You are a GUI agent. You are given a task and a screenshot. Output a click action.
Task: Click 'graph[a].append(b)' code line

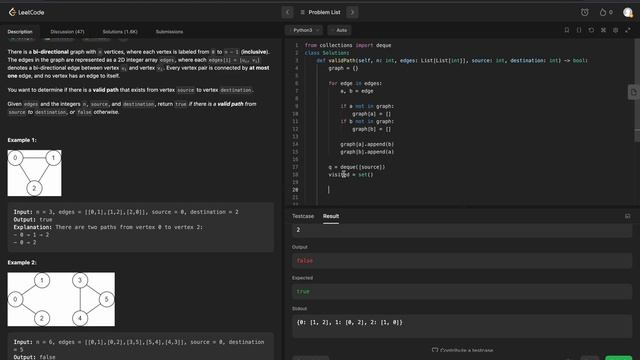tap(367, 144)
